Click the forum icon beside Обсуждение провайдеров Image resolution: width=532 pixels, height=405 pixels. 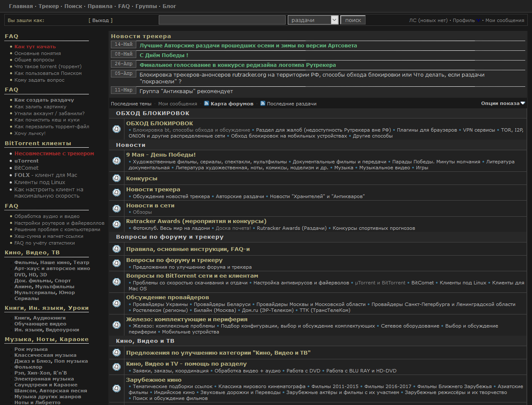point(117,303)
